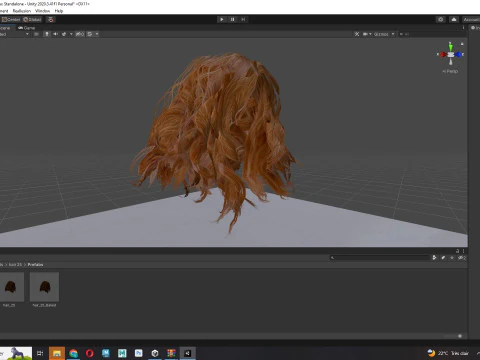Expand the grid settings dropdown arrow
The height and width of the screenshot is (360, 480).
coord(97,34)
